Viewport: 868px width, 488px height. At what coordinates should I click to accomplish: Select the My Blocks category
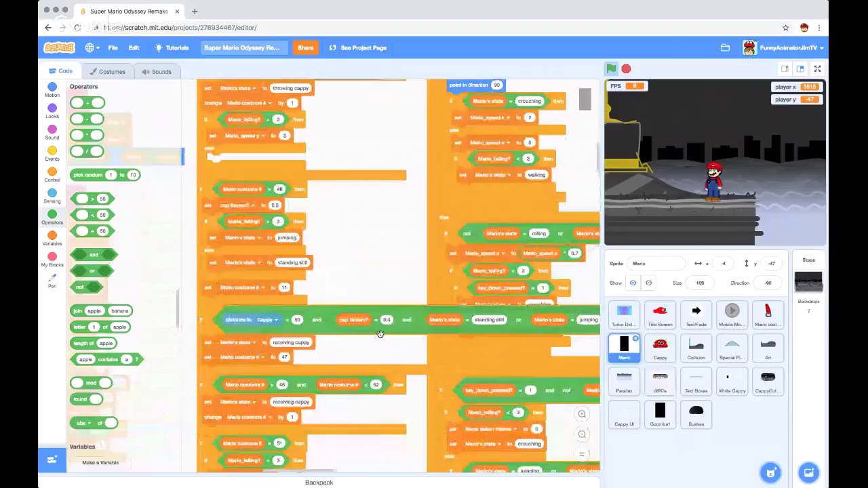click(52, 260)
